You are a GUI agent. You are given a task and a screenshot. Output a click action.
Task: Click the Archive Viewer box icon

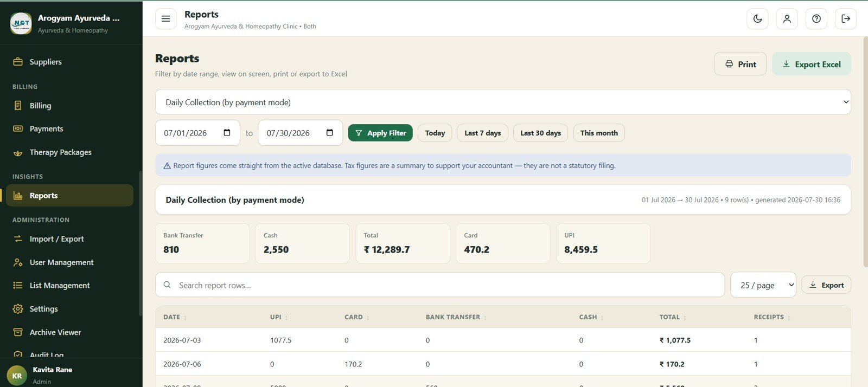tap(18, 332)
